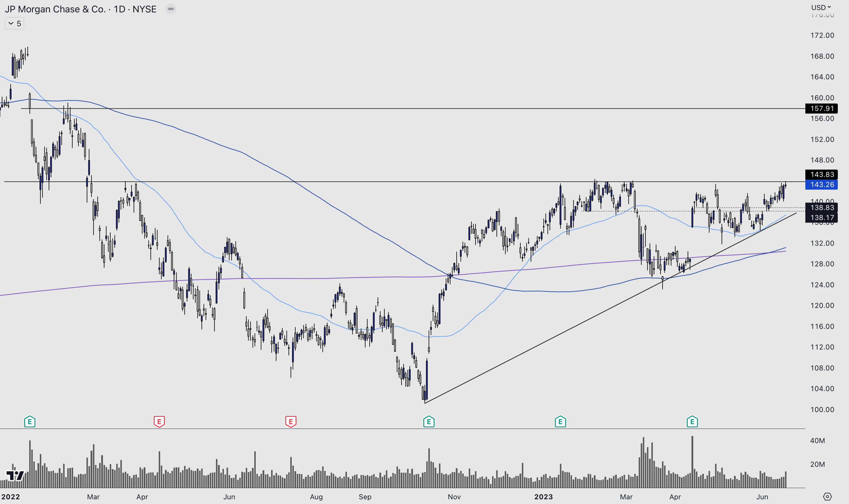Click the 108.00 price axis label
The width and height of the screenshot is (849, 504).
(822, 368)
